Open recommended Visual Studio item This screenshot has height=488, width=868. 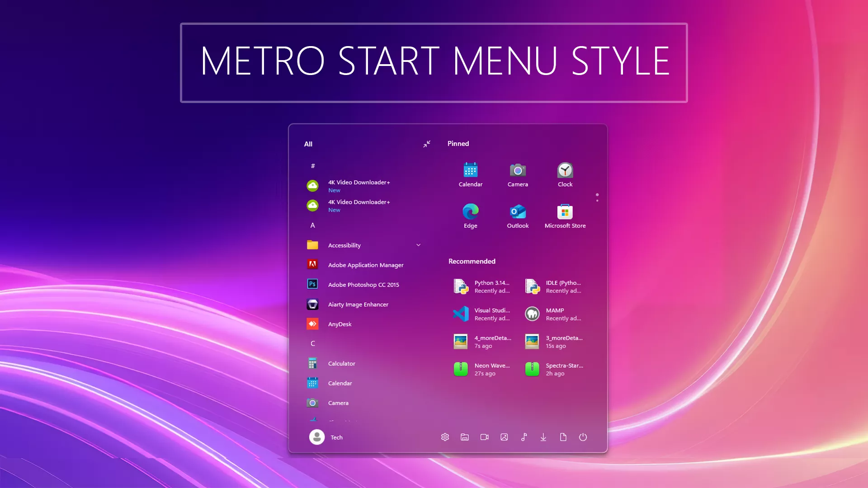click(482, 314)
